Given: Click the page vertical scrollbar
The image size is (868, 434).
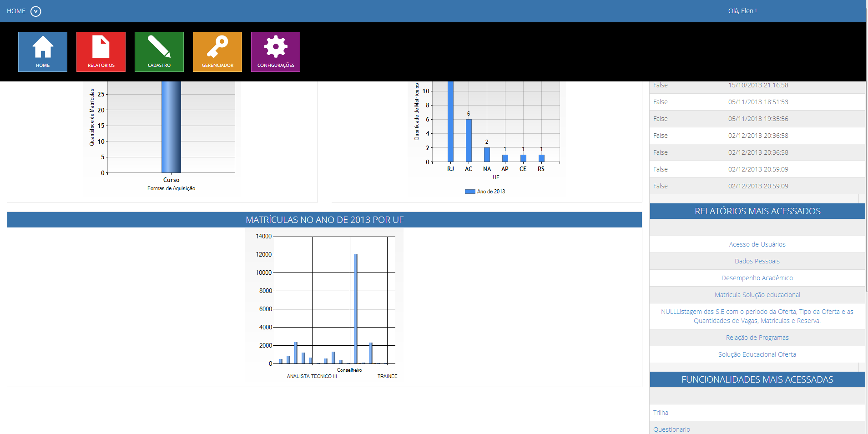Looking at the screenshot, I should pos(867,150).
